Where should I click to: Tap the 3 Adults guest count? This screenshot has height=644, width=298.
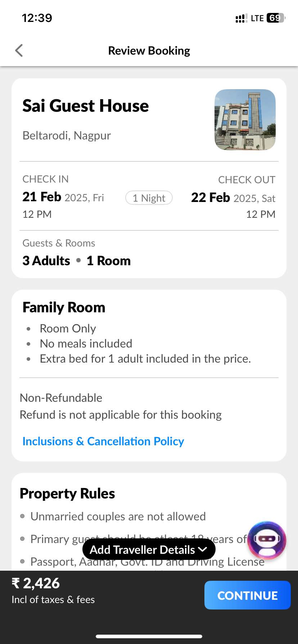(x=46, y=261)
